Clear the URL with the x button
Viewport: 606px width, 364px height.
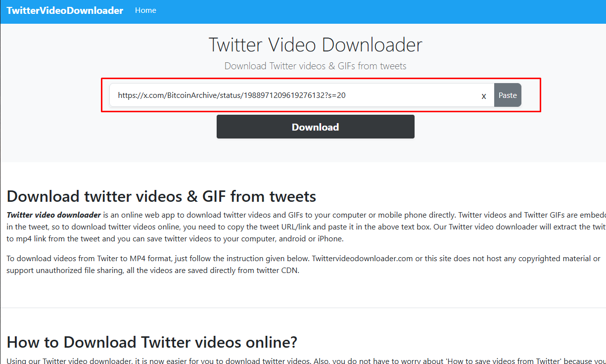[x=484, y=96]
